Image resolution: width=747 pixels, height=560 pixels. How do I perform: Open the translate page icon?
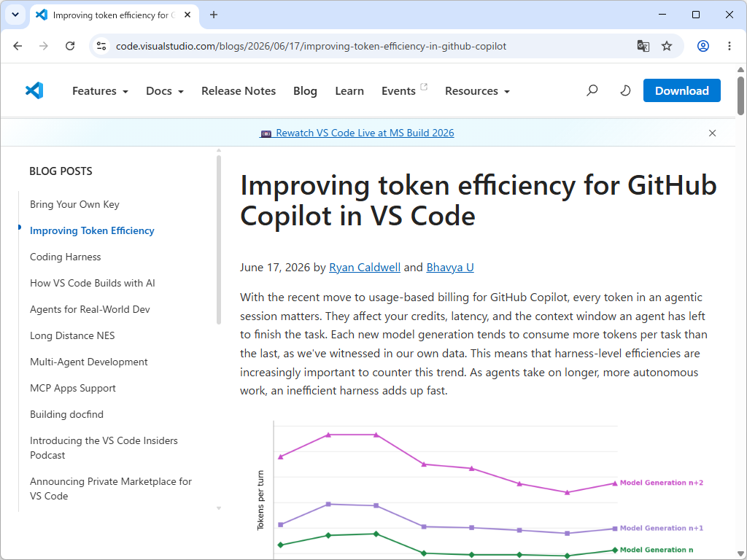coord(643,46)
